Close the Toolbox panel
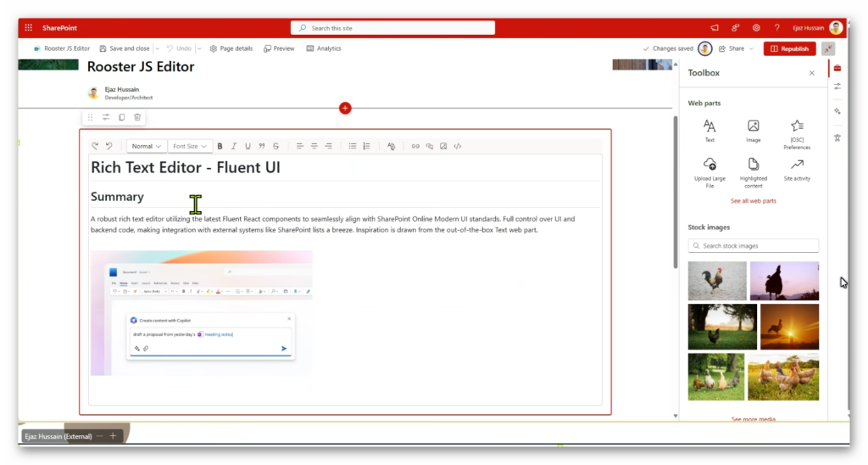 [x=811, y=73]
